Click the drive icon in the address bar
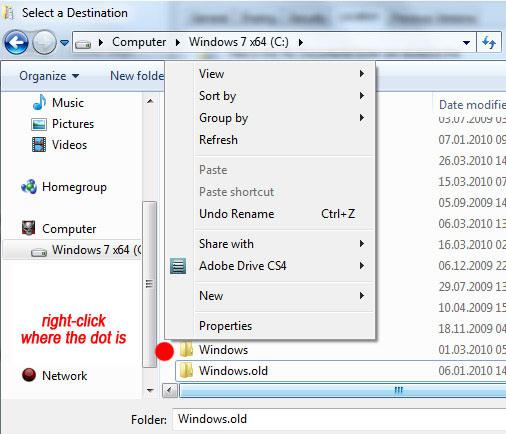Screen dimensions: 506x434 pyautogui.click(x=83, y=43)
